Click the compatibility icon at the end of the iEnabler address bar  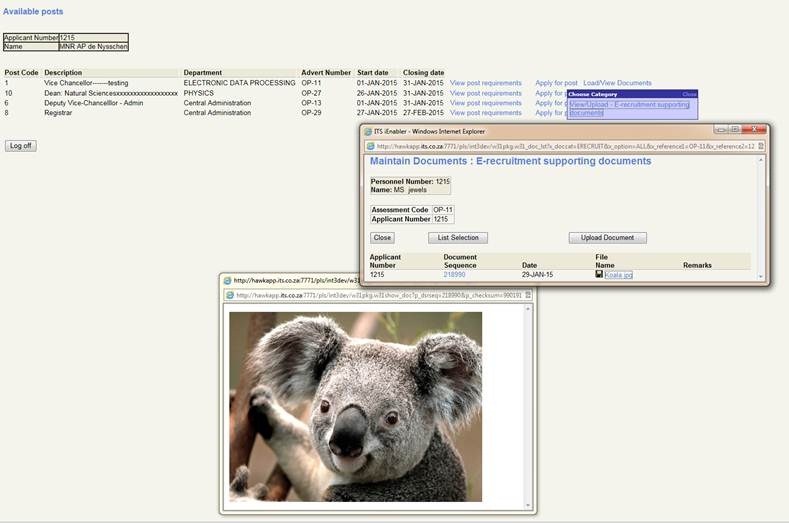coord(760,146)
